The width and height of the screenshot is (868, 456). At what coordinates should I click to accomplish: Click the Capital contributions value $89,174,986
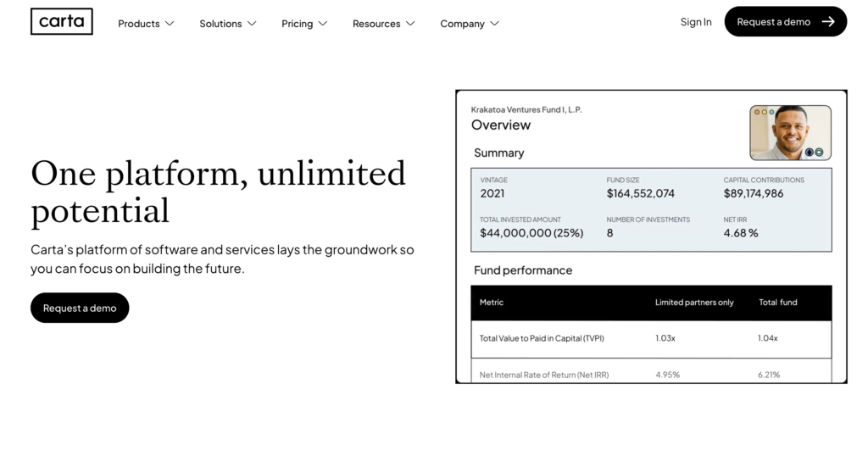[754, 193]
